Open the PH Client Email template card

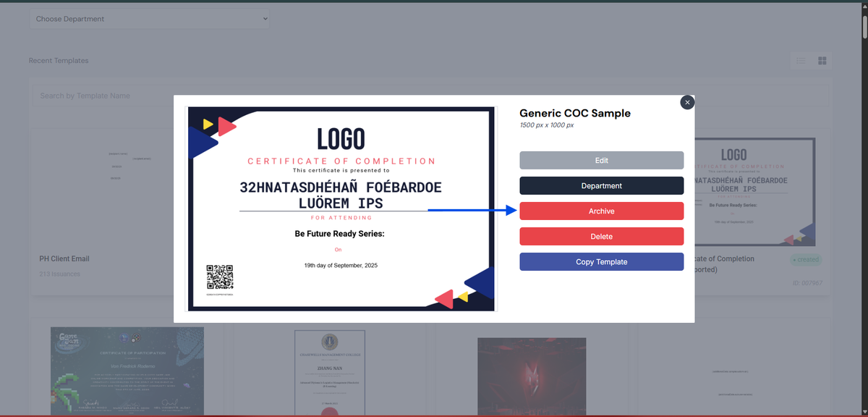click(101, 211)
